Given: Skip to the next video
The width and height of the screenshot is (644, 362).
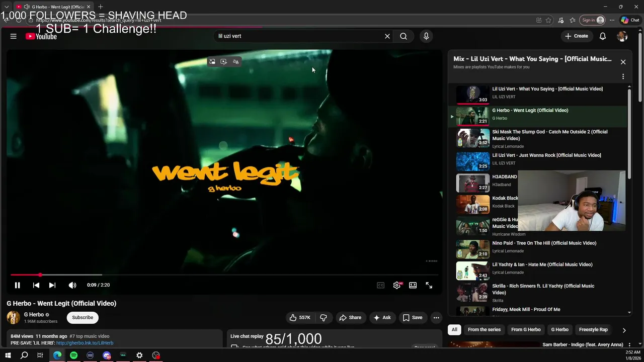Looking at the screenshot, I should (x=52, y=285).
